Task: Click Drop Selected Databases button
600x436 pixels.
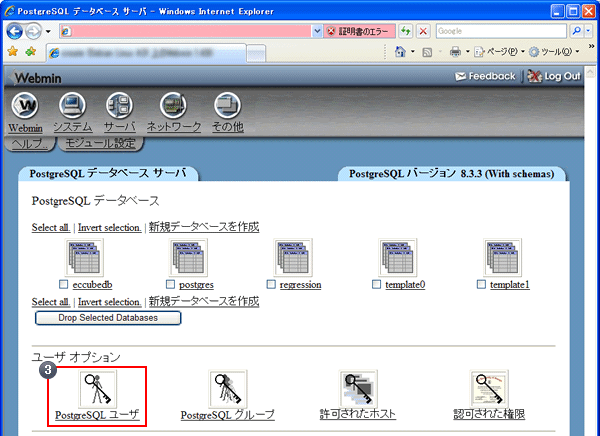Action: point(108,318)
